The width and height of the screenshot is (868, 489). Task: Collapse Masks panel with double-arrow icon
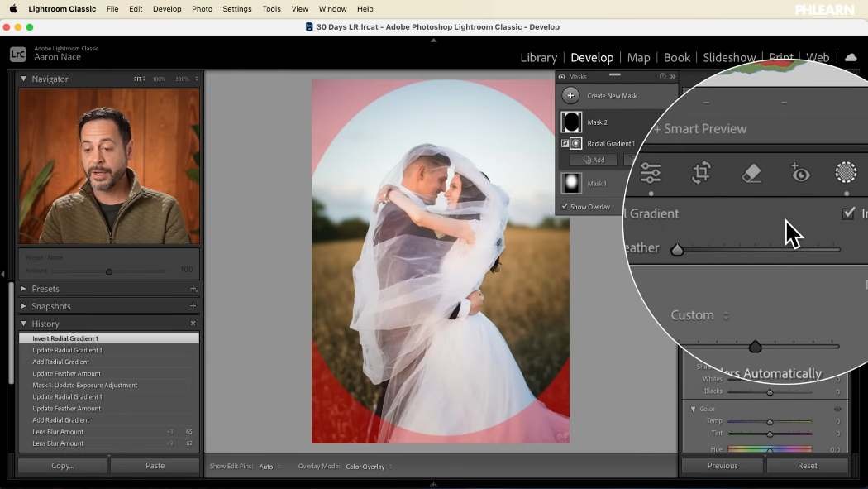(x=673, y=76)
